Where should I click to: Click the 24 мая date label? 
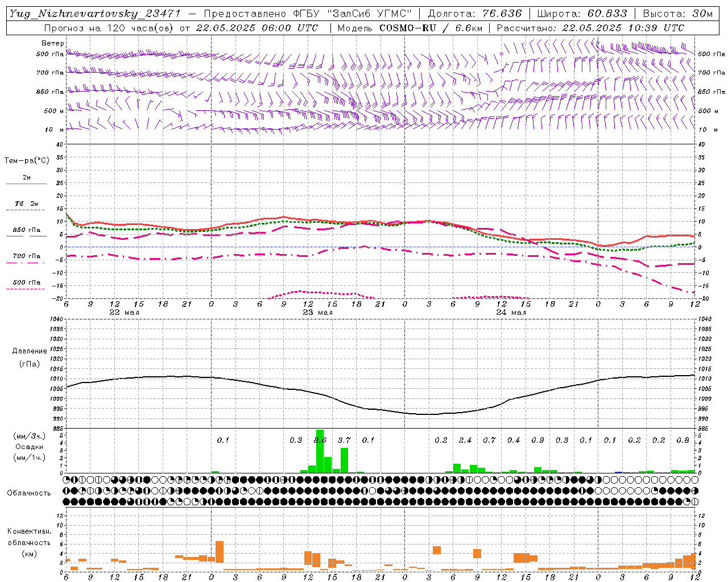511,313
